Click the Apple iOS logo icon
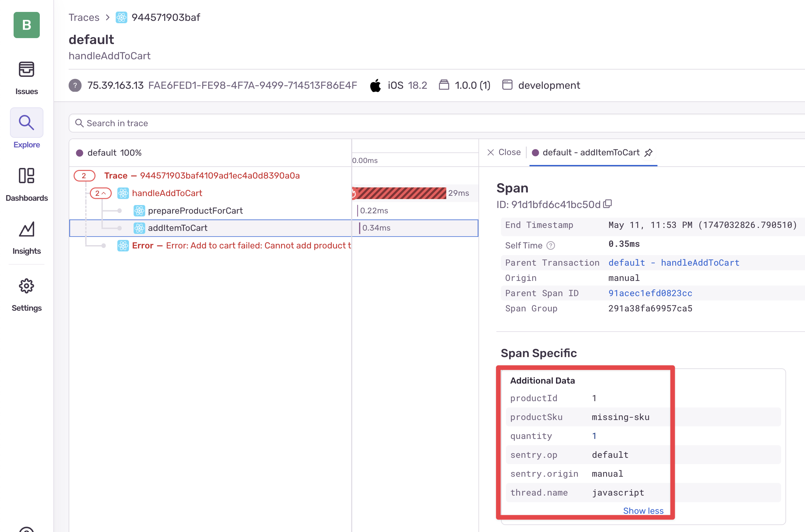 tap(376, 85)
